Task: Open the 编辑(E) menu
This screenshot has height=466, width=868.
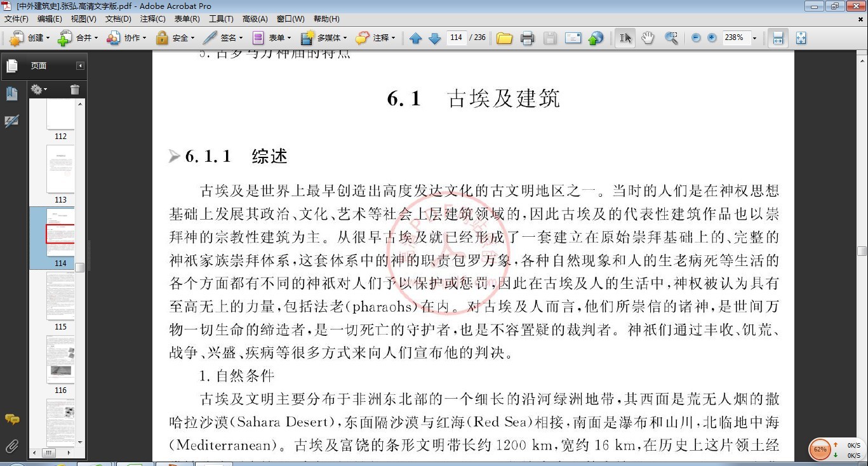Action: 50,19
